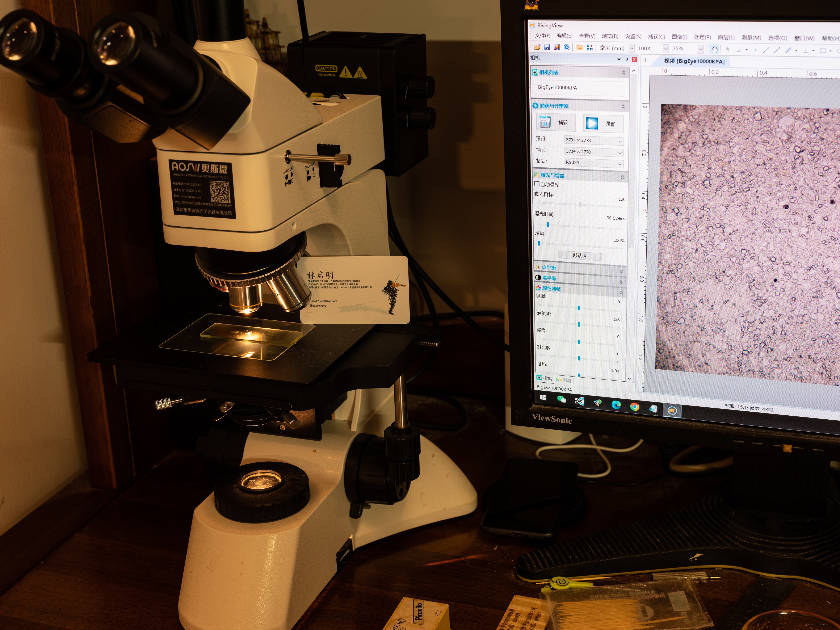
Task: Select the line measurement tool
Action: tap(766, 50)
